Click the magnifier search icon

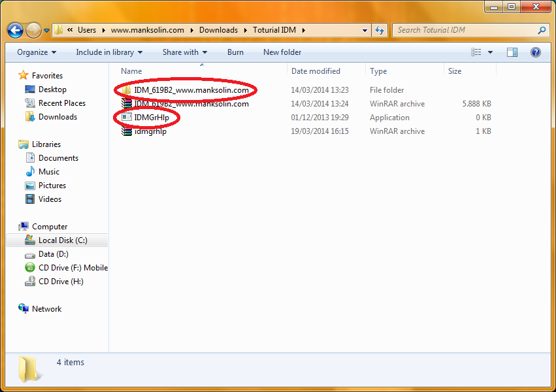(542, 31)
